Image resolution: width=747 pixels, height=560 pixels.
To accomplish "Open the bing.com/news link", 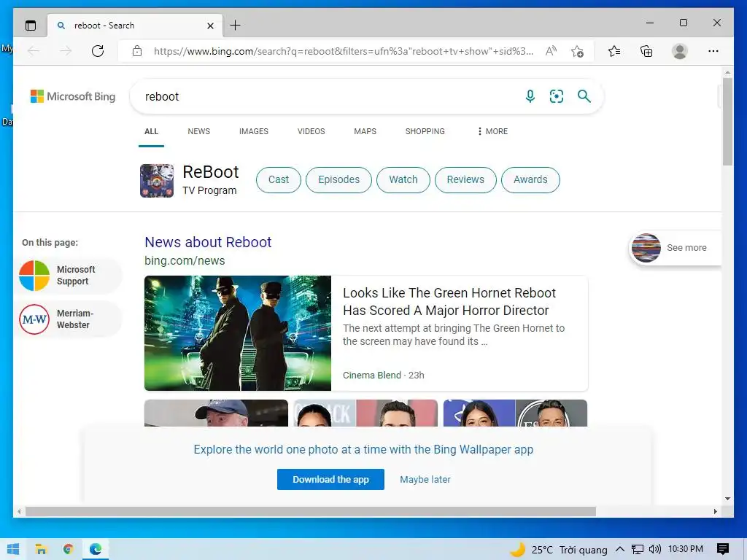I will pyautogui.click(x=185, y=260).
